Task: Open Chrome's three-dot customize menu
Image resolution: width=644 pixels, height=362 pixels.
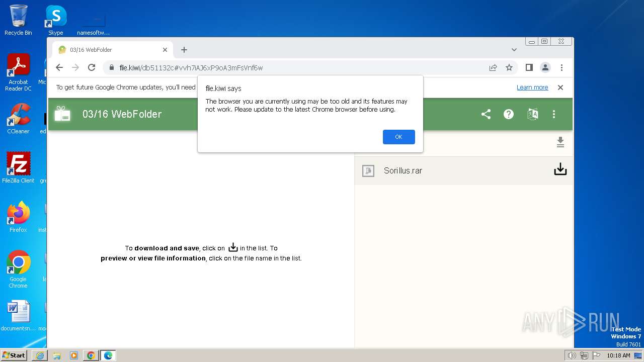Action: click(x=561, y=67)
